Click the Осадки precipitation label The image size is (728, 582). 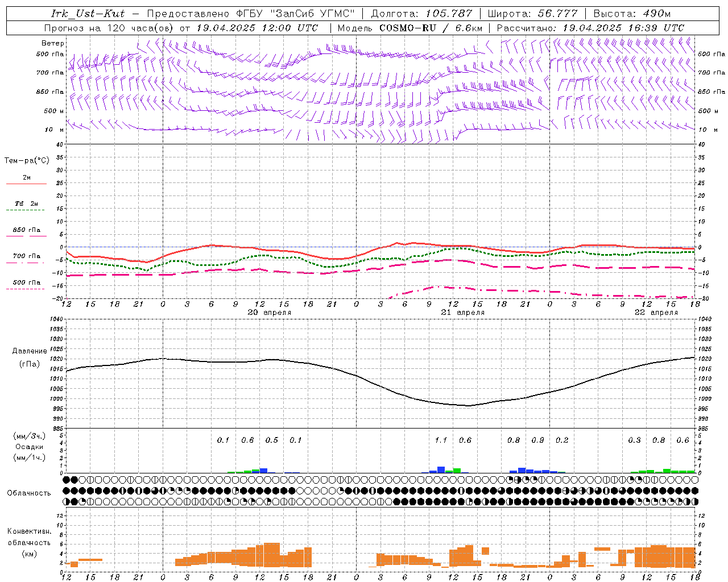[x=30, y=447]
